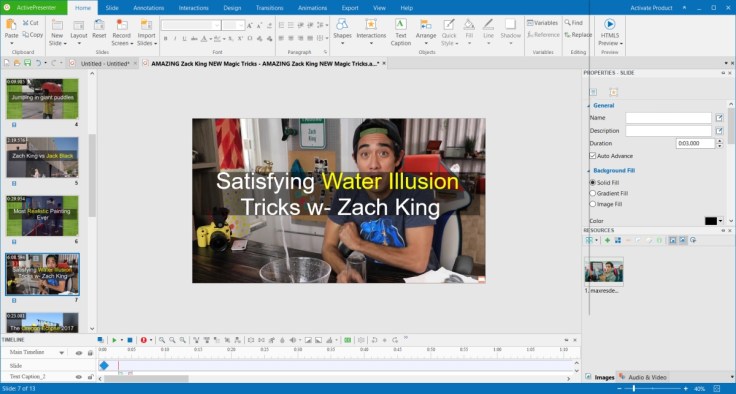Click the Cut button in Clipboard
Viewport: 736px width, 394px height.
click(31, 23)
